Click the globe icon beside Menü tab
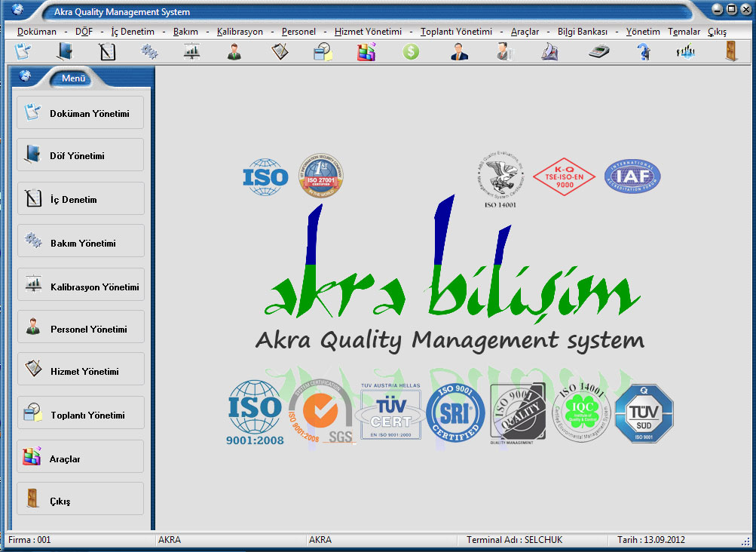 click(x=25, y=75)
